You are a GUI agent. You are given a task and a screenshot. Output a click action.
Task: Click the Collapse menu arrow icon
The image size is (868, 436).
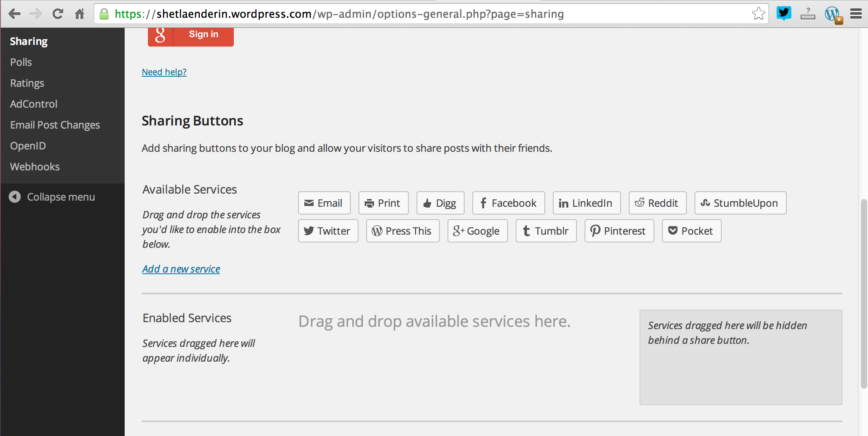click(x=15, y=197)
